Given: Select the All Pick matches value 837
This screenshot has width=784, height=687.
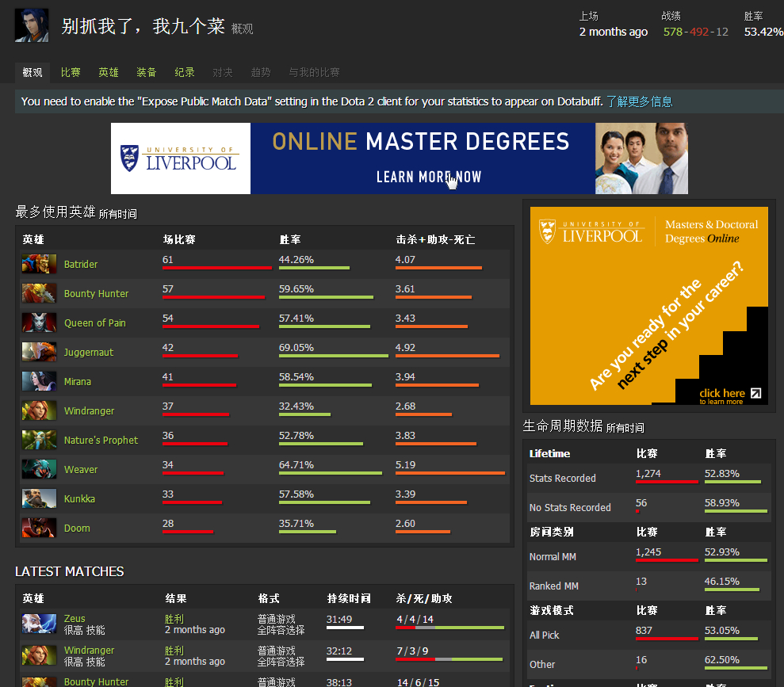Looking at the screenshot, I should pyautogui.click(x=644, y=631).
